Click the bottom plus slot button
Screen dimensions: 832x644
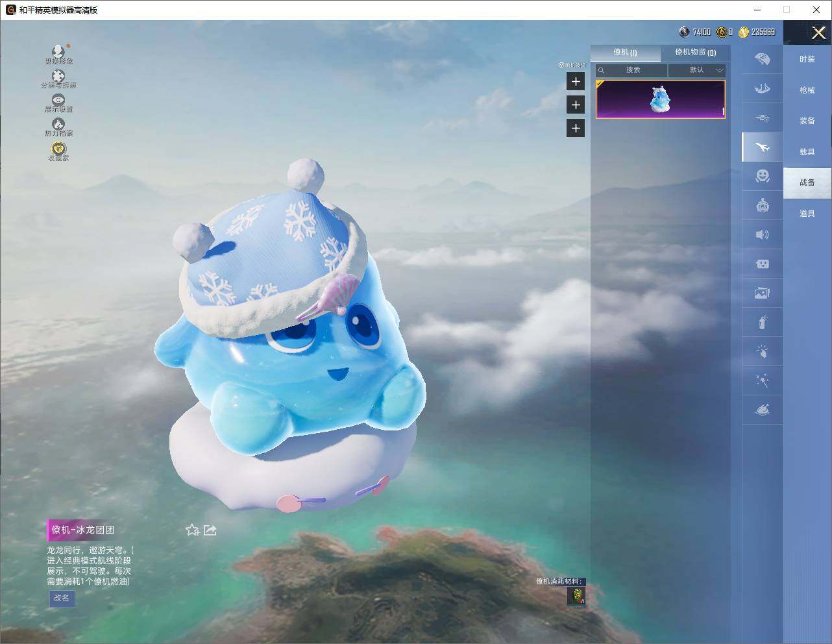[576, 128]
